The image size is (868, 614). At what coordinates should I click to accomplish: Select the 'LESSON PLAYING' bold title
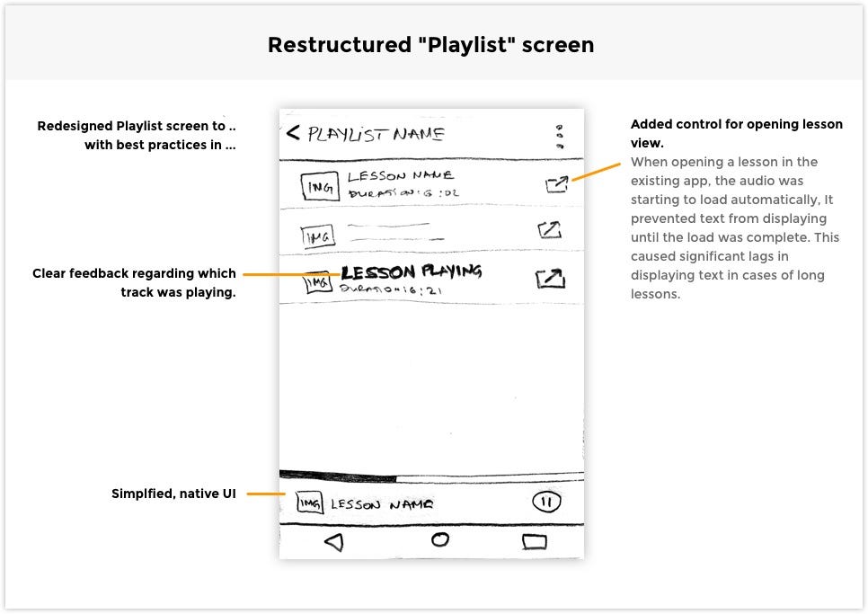click(x=412, y=271)
